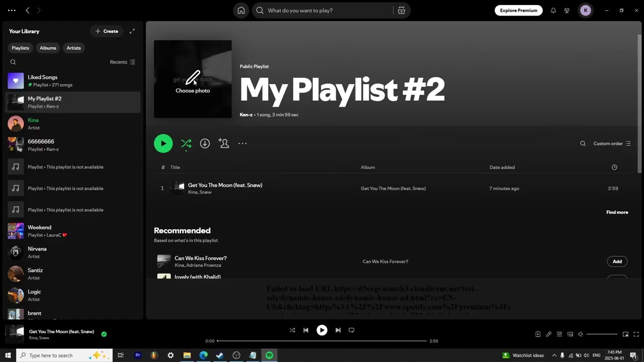Image resolution: width=644 pixels, height=362 pixels.
Task: Open the What's New notifications bell
Action: [x=553, y=11]
